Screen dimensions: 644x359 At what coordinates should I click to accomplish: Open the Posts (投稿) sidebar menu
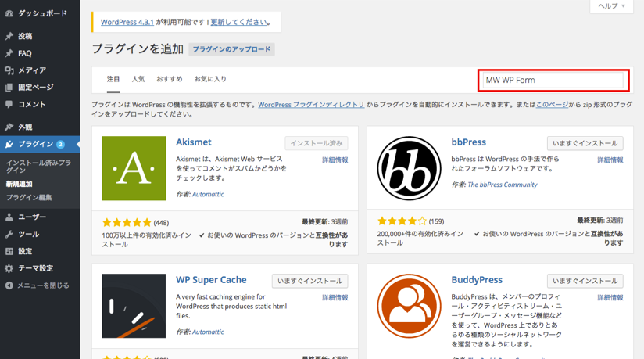[x=25, y=36]
